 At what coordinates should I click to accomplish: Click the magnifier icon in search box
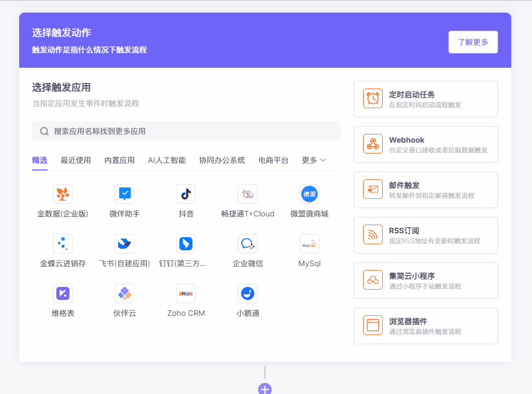[x=44, y=131]
